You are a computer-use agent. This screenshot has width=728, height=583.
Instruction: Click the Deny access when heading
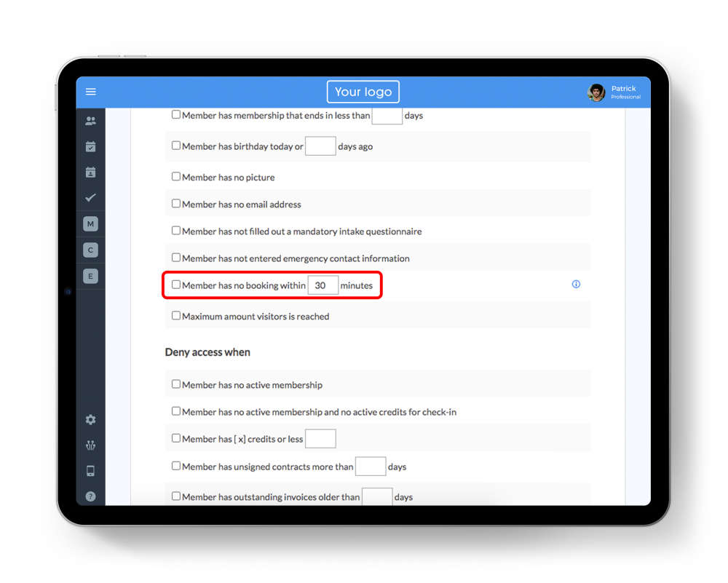point(207,352)
